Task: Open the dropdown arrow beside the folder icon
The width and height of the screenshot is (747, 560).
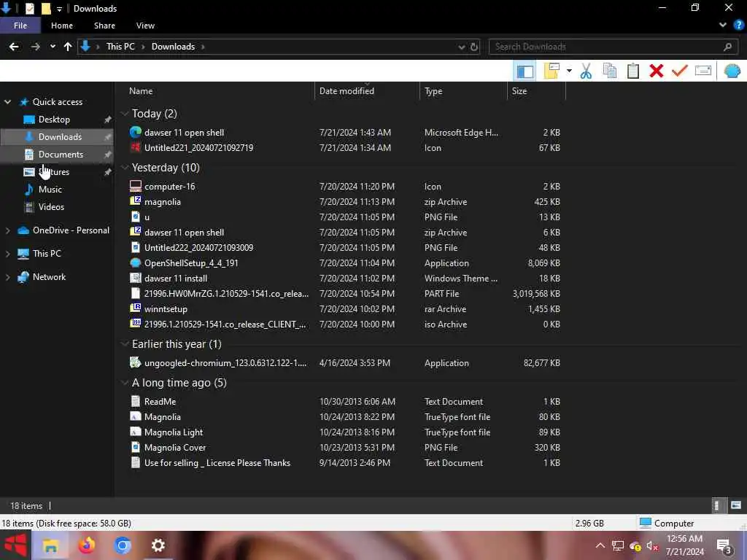Action: [x=569, y=71]
